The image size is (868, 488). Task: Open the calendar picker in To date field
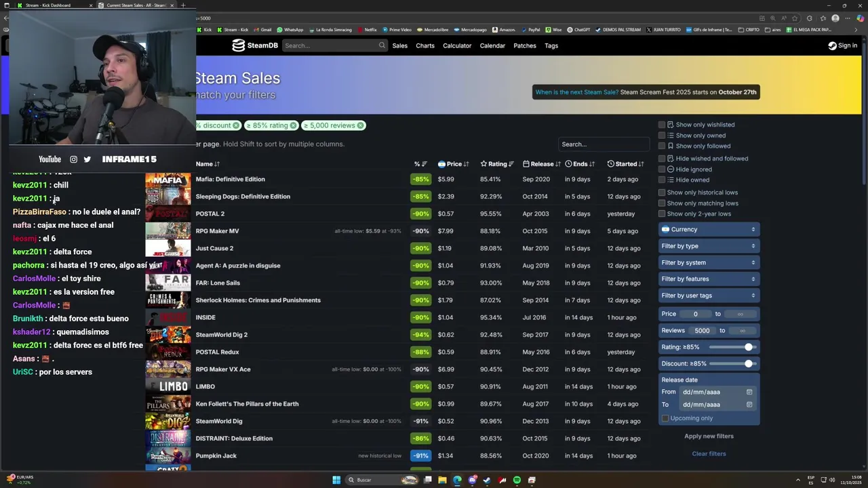[749, 405]
